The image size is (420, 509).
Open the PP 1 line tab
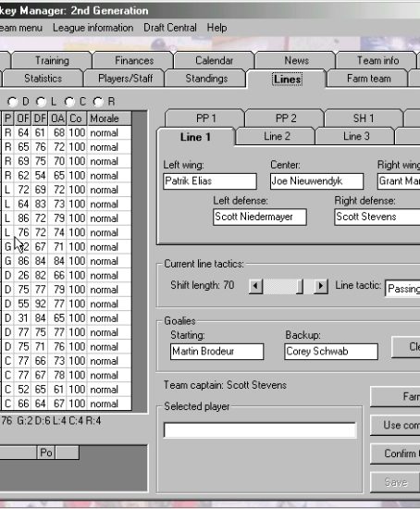(205, 118)
